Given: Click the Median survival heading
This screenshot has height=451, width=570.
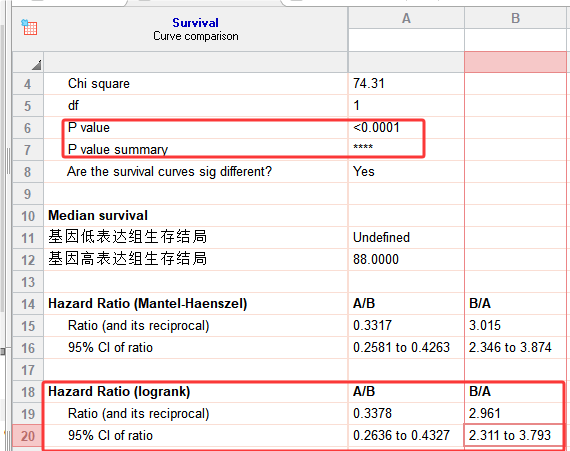Looking at the screenshot, I should coord(98,216).
